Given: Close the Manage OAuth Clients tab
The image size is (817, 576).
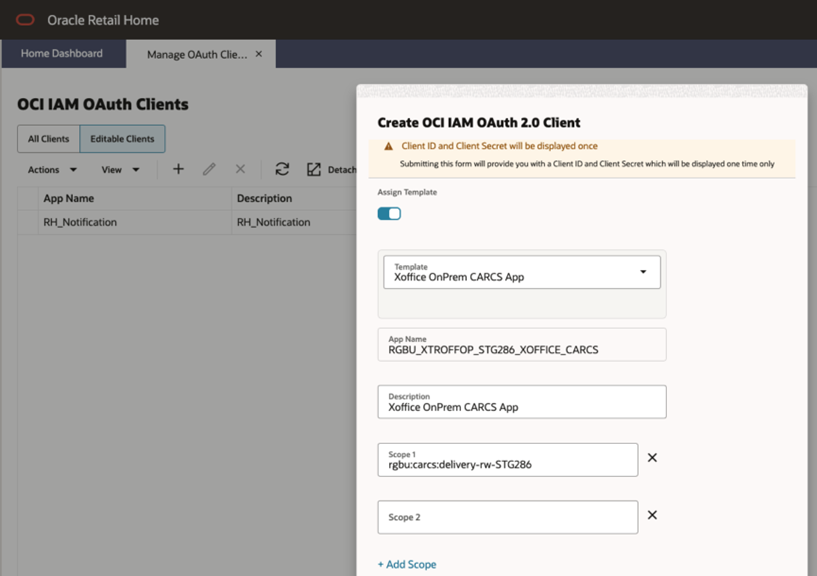Looking at the screenshot, I should pyautogui.click(x=258, y=54).
